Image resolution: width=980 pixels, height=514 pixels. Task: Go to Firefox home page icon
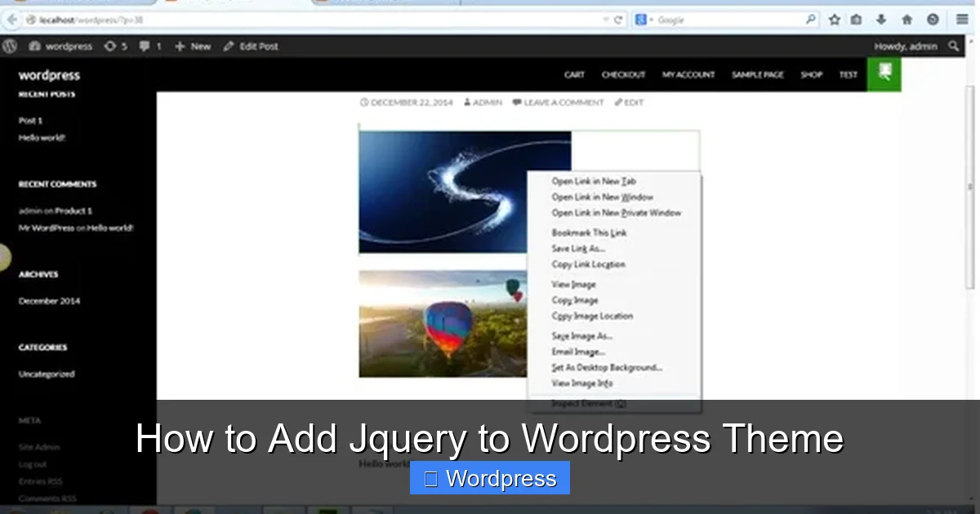pyautogui.click(x=906, y=20)
